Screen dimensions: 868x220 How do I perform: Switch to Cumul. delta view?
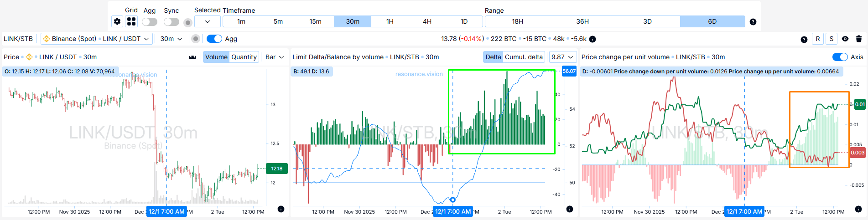tap(524, 57)
